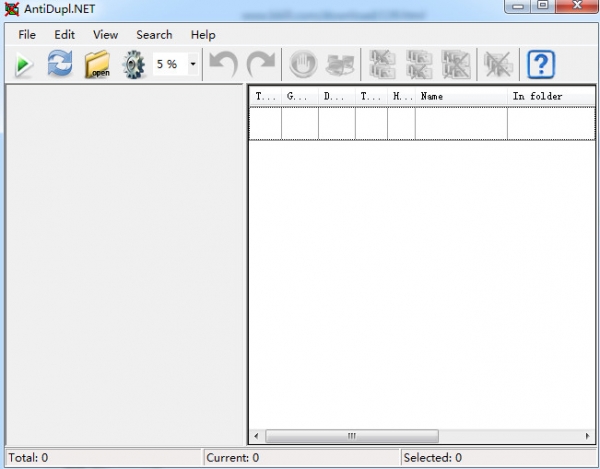Sort by the Name column header

[x=461, y=96]
